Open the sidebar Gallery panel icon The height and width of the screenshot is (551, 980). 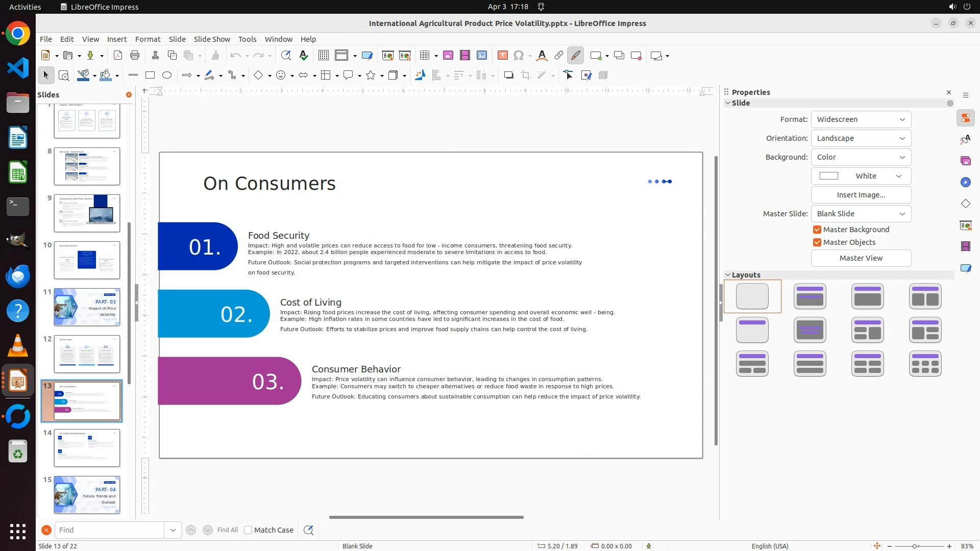pos(965,161)
